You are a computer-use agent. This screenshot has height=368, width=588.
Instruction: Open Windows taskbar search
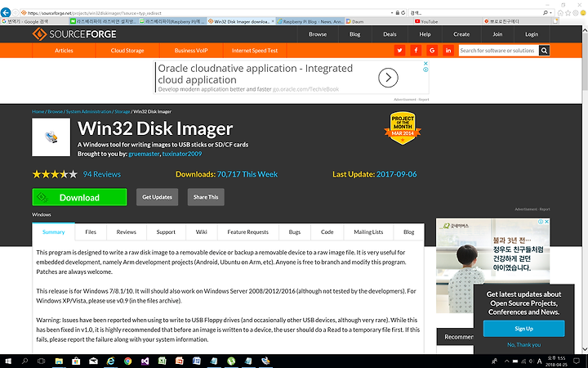[24, 361]
